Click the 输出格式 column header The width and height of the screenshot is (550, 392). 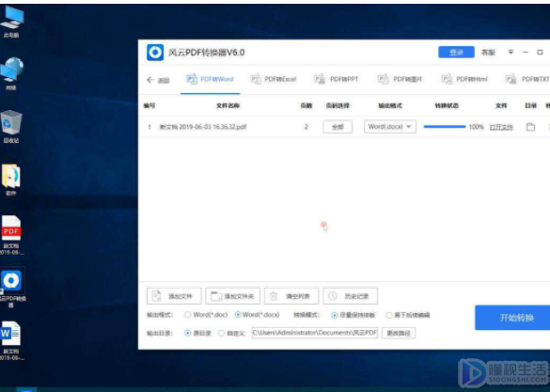[x=390, y=105]
